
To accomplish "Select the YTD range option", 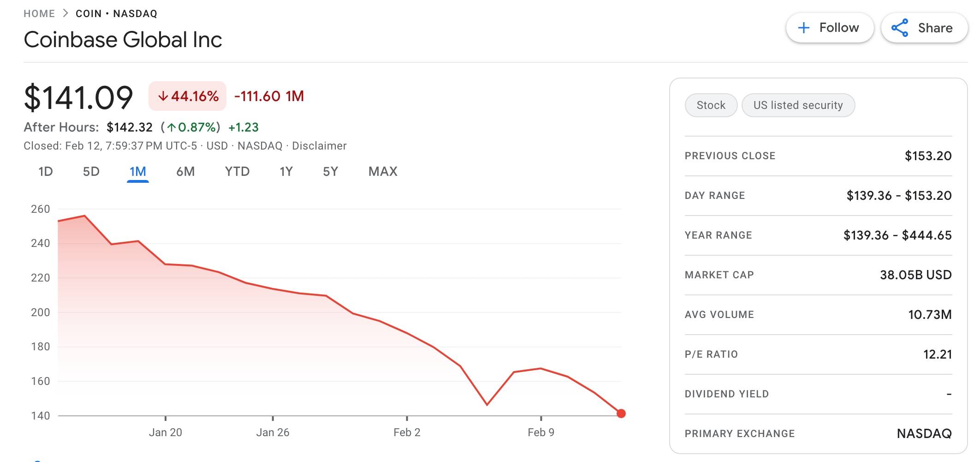I will pos(237,171).
